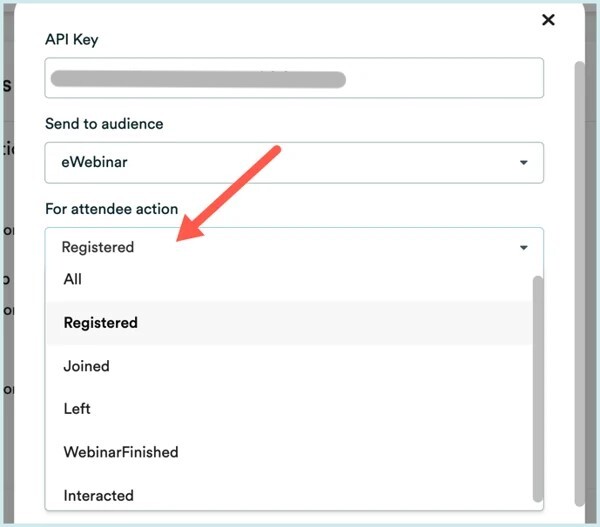Click the redacted API key value
600x527 pixels.
(x=198, y=78)
